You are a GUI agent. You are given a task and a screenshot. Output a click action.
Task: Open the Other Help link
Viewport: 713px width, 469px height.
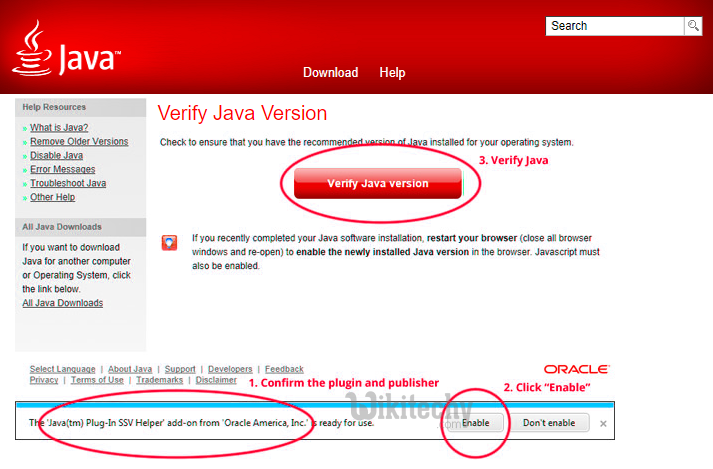(52, 197)
